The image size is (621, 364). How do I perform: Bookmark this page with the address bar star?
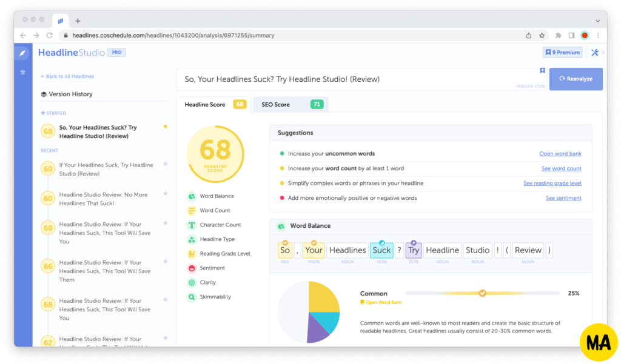click(542, 35)
